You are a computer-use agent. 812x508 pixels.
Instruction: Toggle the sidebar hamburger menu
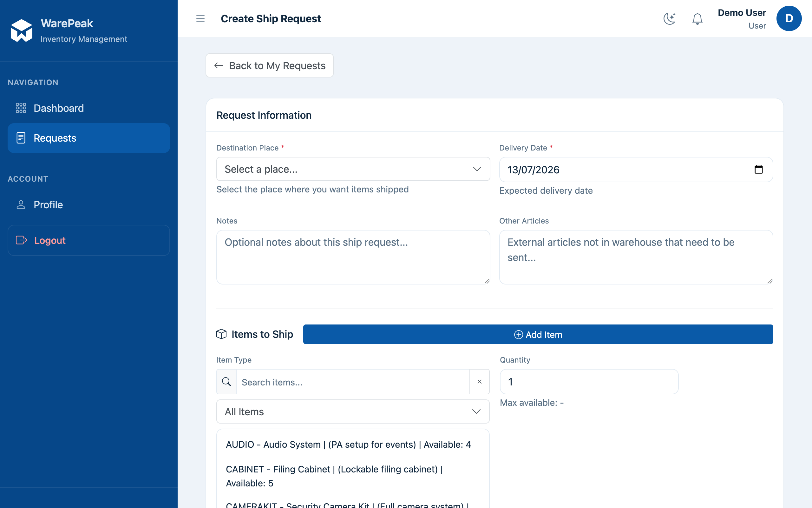200,19
